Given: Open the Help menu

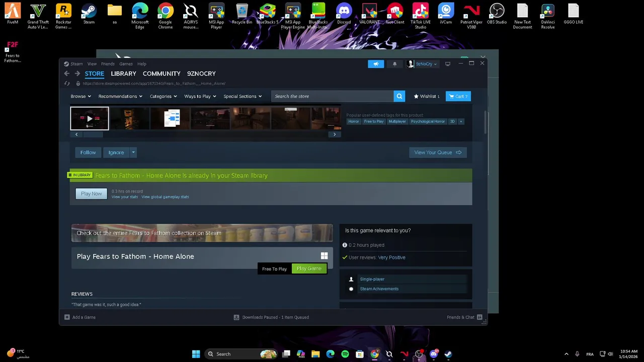Looking at the screenshot, I should coord(142,64).
